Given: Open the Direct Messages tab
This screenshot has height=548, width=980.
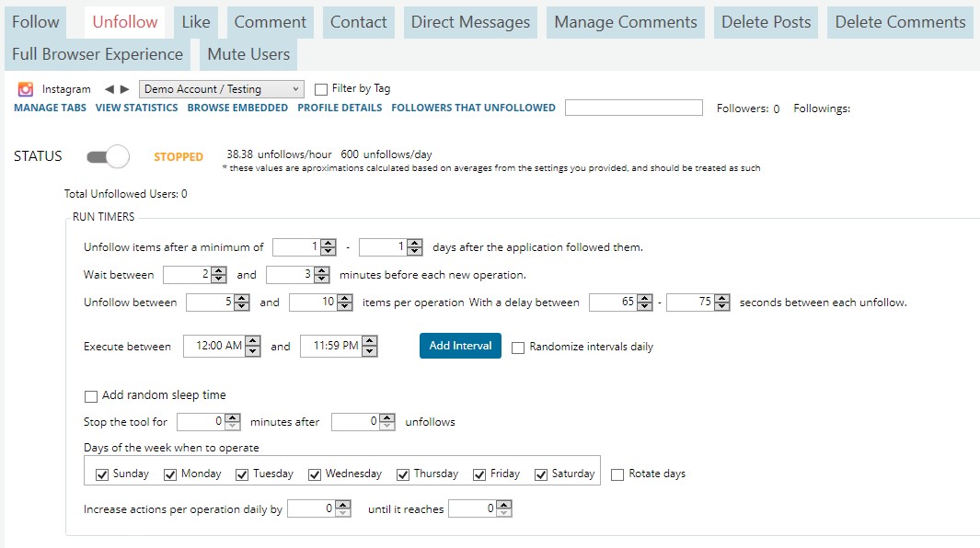Looking at the screenshot, I should tap(470, 22).
